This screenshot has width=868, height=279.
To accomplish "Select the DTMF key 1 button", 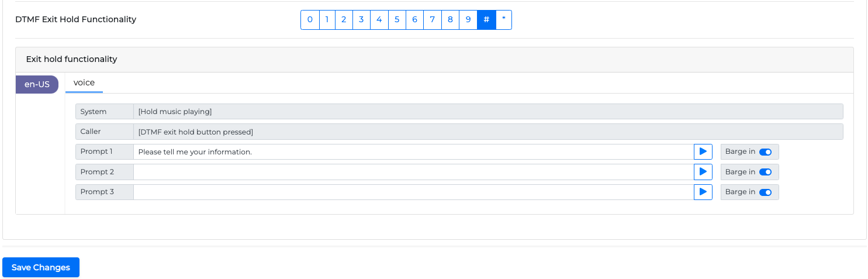I will (x=327, y=20).
